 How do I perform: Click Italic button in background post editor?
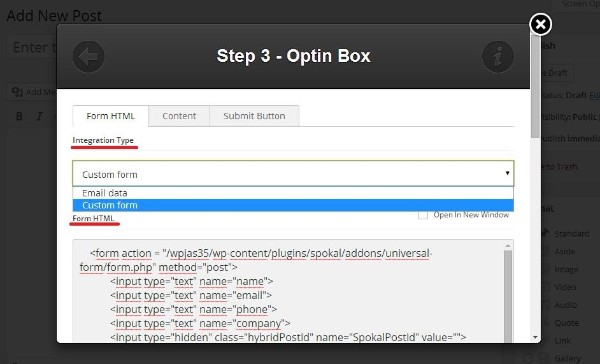tap(39, 116)
